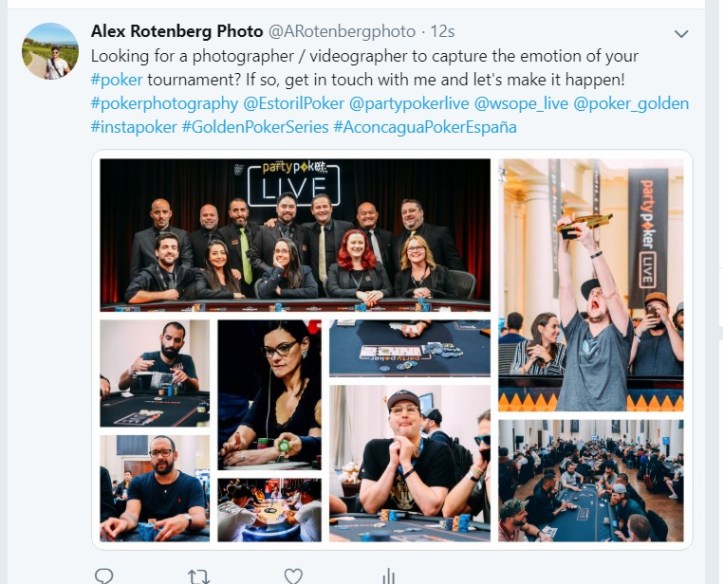Click the @ARotenbergphoto handle
The height and width of the screenshot is (584, 723).
point(342,31)
